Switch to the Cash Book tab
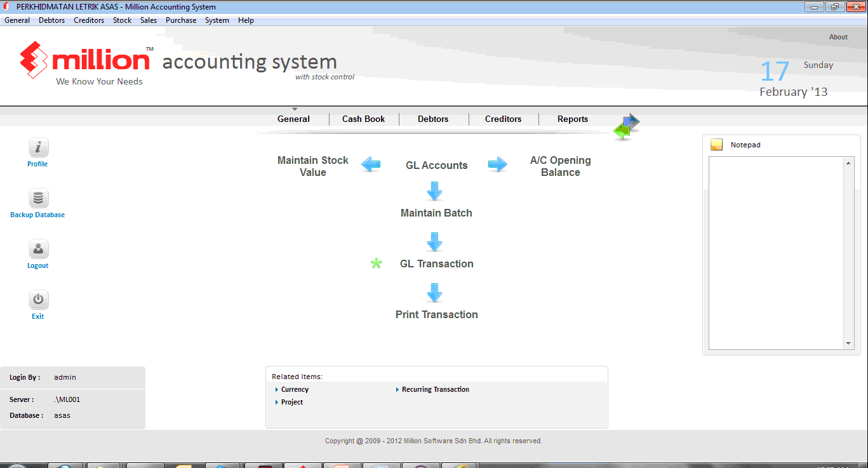Image resolution: width=868 pixels, height=468 pixels. click(363, 119)
